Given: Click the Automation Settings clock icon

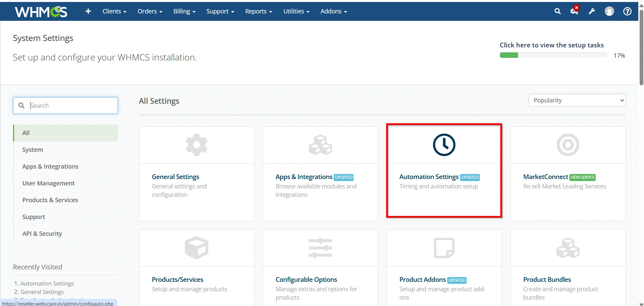Looking at the screenshot, I should (444, 145).
